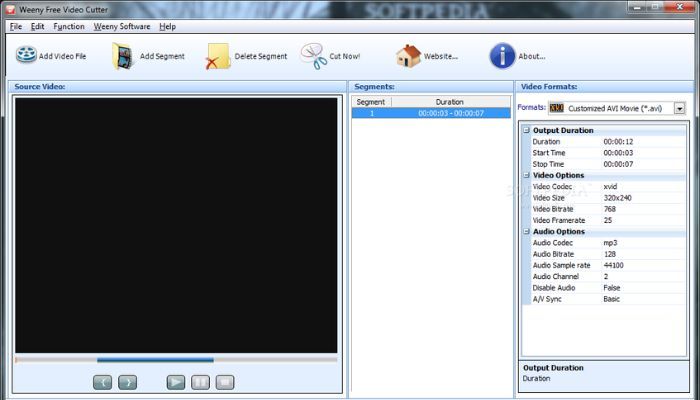Click the Video Bitrate value 768
700x400 pixels.
(609, 209)
